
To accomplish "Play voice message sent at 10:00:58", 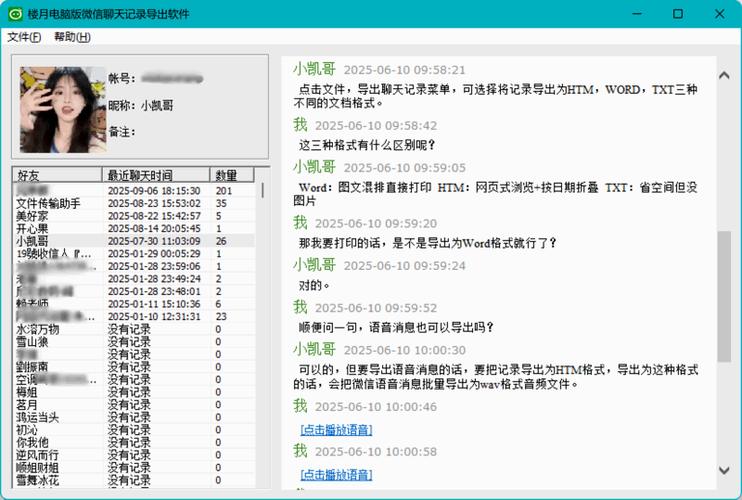I will pyautogui.click(x=336, y=475).
